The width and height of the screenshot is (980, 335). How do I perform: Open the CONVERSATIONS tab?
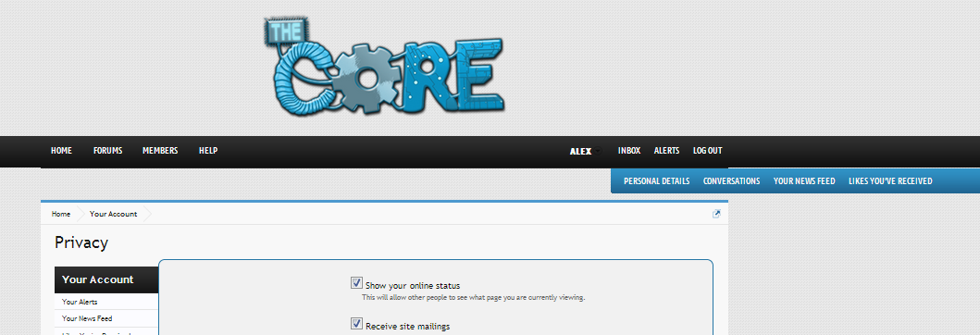click(731, 181)
